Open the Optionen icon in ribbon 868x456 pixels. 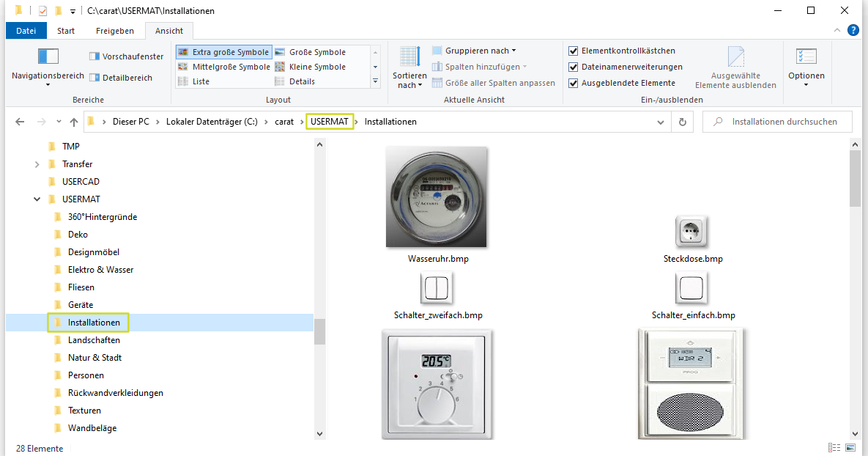[806, 56]
